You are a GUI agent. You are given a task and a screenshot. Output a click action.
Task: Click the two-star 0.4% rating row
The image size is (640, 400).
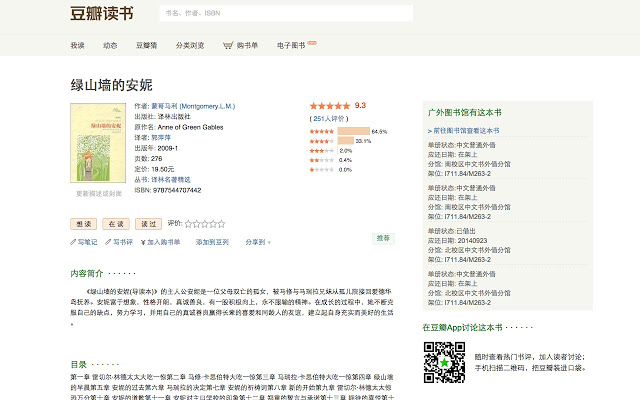click(331, 160)
